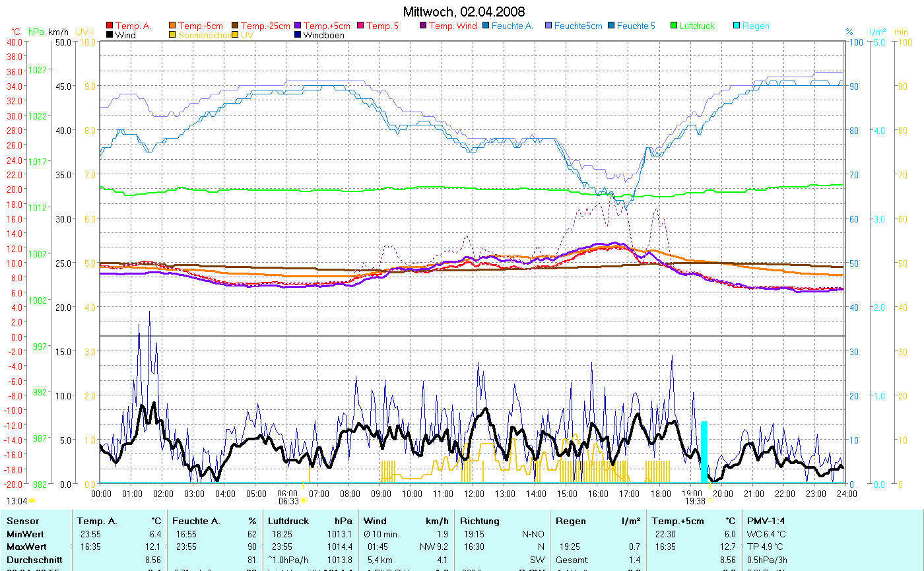Screen dimensions: 924x571
Task: Click the yellow Sonnenschein legend swatch
Action: 172,35
